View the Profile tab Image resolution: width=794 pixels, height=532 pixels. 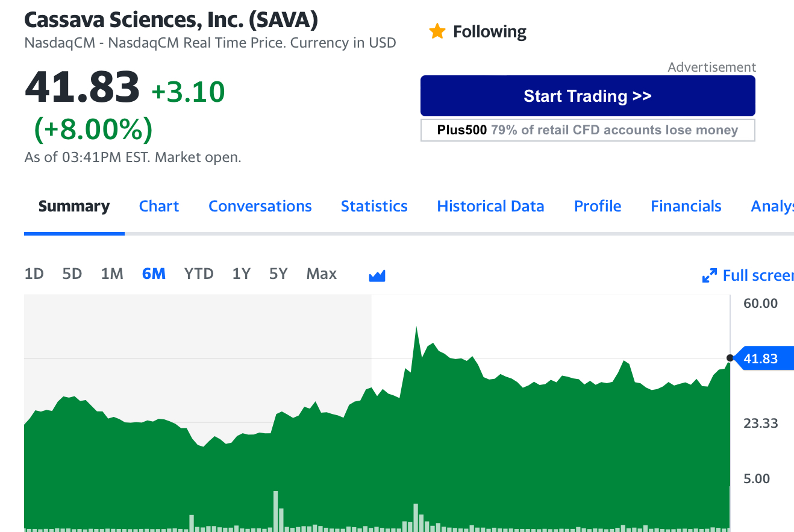(x=598, y=206)
